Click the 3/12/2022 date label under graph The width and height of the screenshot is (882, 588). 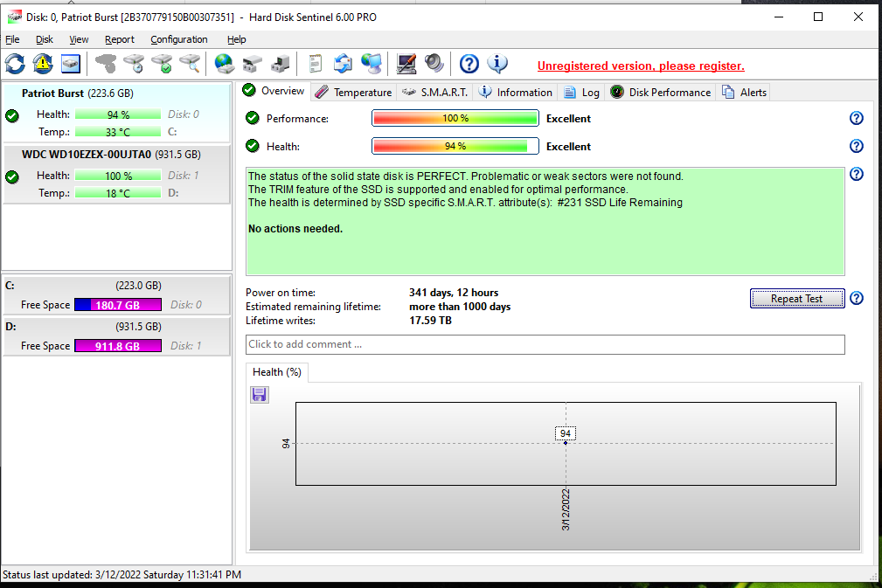tap(566, 509)
